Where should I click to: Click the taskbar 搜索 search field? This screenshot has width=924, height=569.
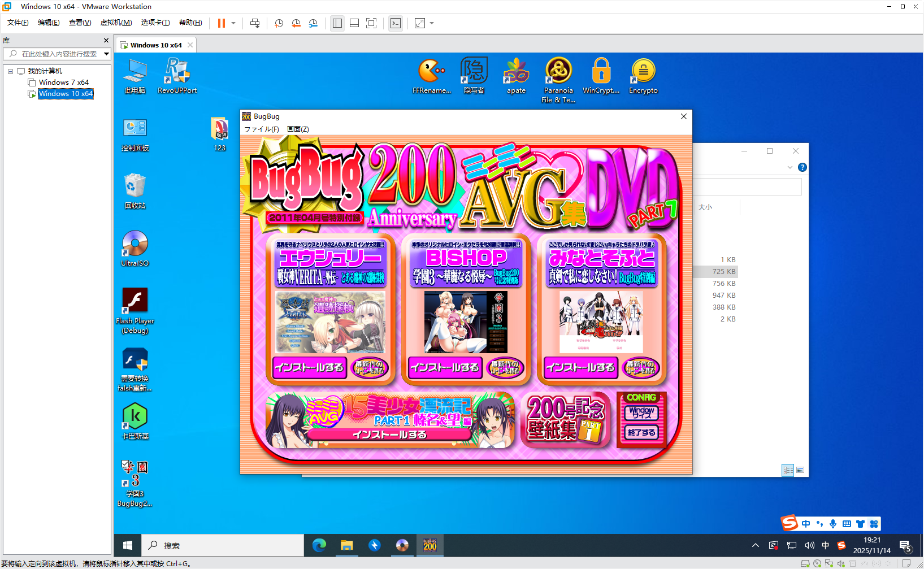click(x=220, y=545)
